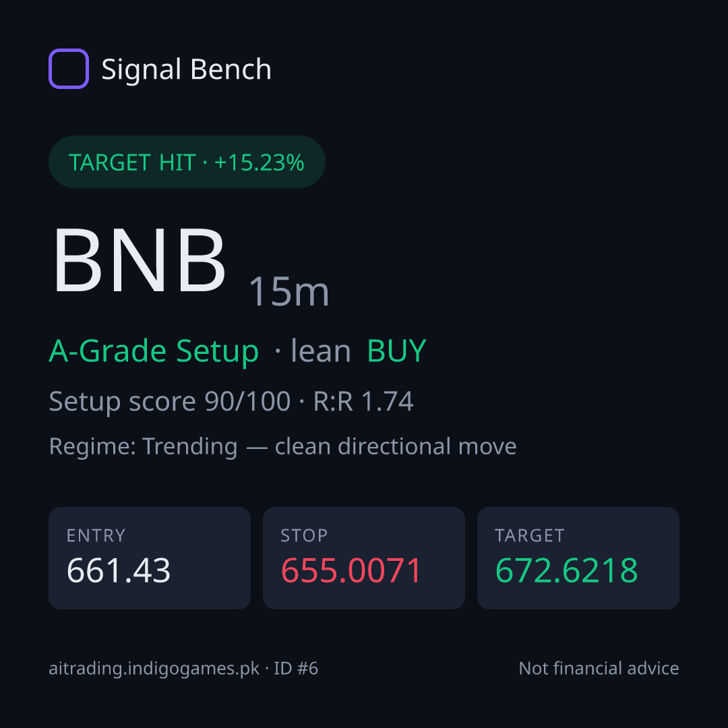Screen dimensions: 728x728
Task: Click the 15m timeframe label
Action: 289,292
